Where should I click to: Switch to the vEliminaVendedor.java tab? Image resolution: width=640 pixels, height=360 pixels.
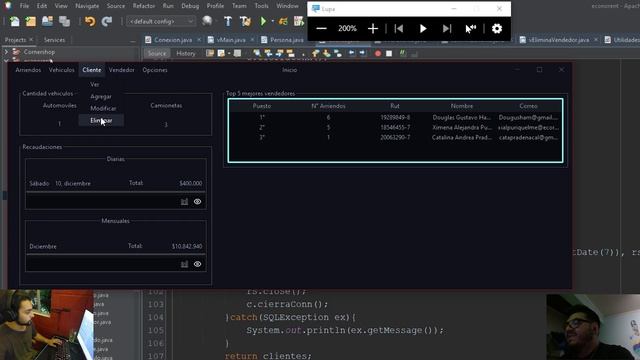tap(558, 40)
